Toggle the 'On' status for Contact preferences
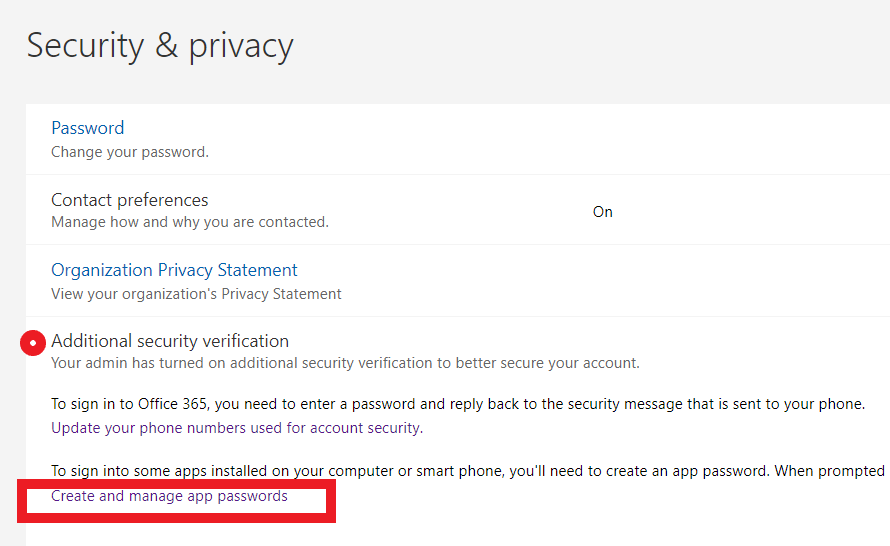Screen dimensions: 890x546 click(x=602, y=212)
